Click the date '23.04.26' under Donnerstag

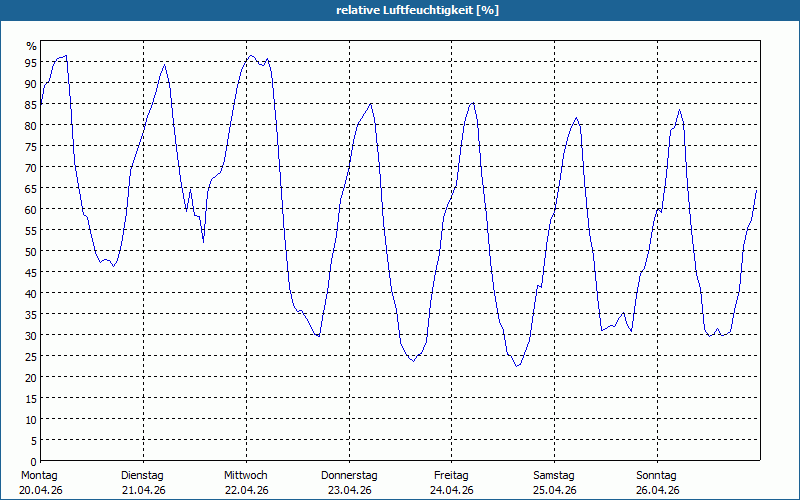(x=349, y=490)
